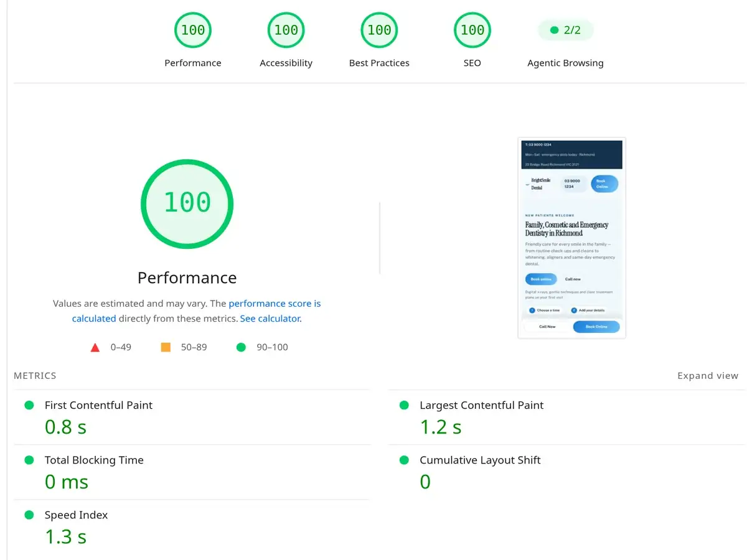The width and height of the screenshot is (747, 560).
Task: Click the Total Blocking Time green status dot
Action: (x=29, y=460)
